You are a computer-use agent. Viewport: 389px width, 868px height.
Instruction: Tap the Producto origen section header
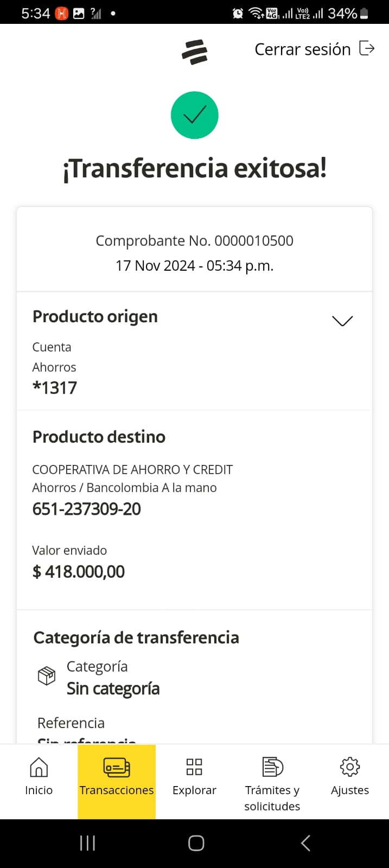tap(95, 316)
